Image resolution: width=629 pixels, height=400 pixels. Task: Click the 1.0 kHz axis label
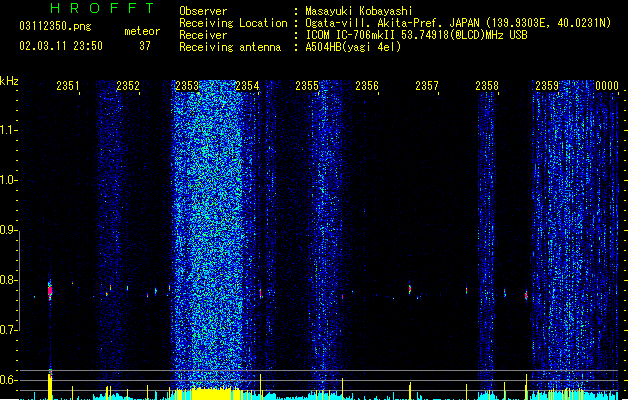[8, 180]
